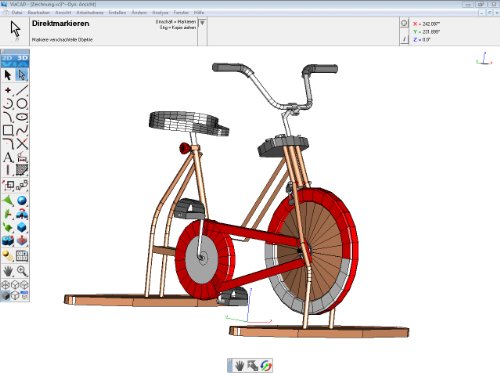The height and width of the screenshot is (375, 500).
Task: Select the hatch fill tool
Action: coord(22,170)
